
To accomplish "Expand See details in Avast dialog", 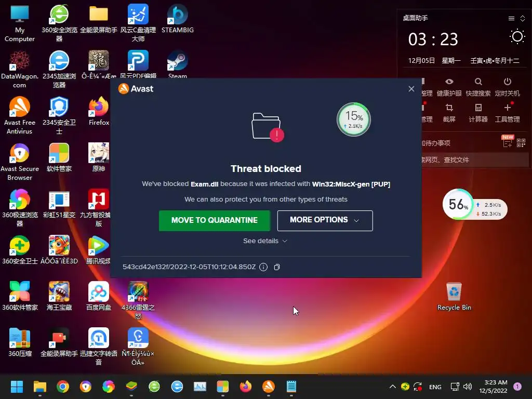I will point(265,241).
